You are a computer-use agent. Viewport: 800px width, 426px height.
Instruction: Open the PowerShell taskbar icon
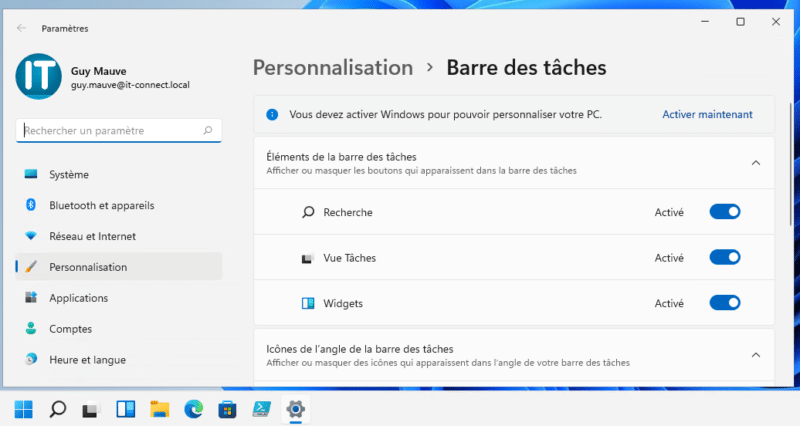tap(262, 409)
